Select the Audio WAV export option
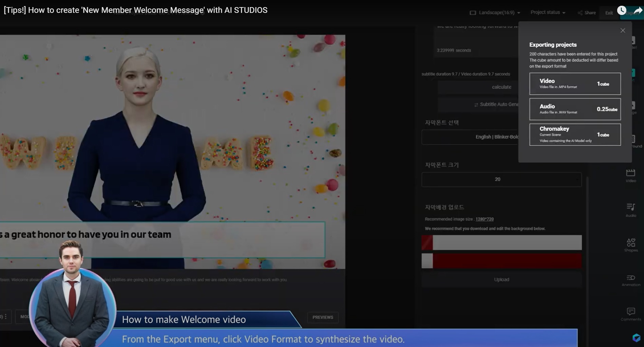Viewport: 644px width, 347px height. click(x=575, y=109)
